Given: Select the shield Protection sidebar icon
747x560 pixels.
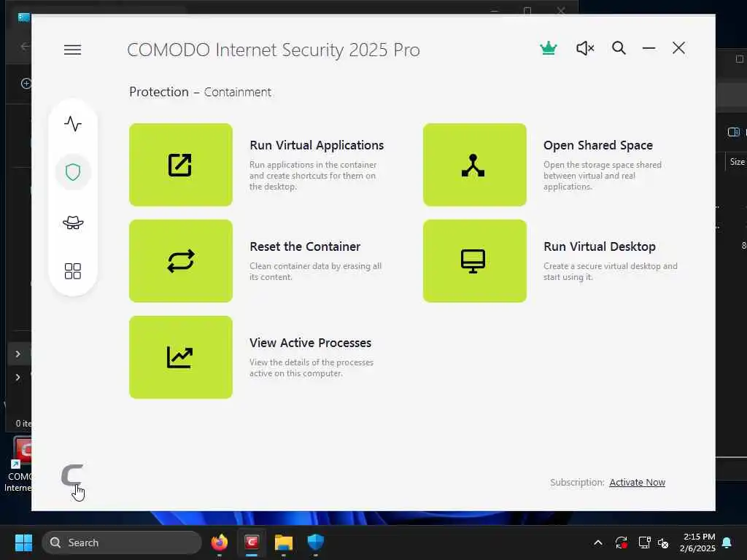Looking at the screenshot, I should pyautogui.click(x=73, y=172).
